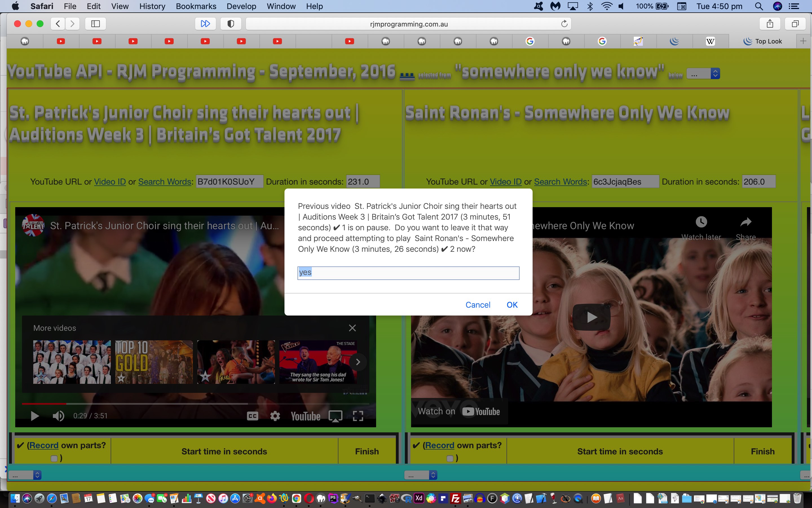Click the Watch later clock icon
Screen dimensions: 812x508
coord(701,222)
